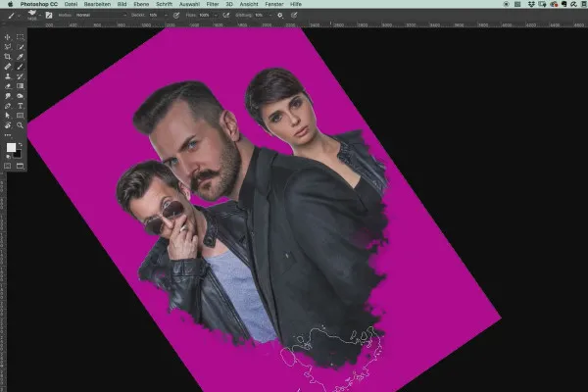Change the screen mode
Image resolution: width=588 pixels, height=392 pixels.
[20, 166]
